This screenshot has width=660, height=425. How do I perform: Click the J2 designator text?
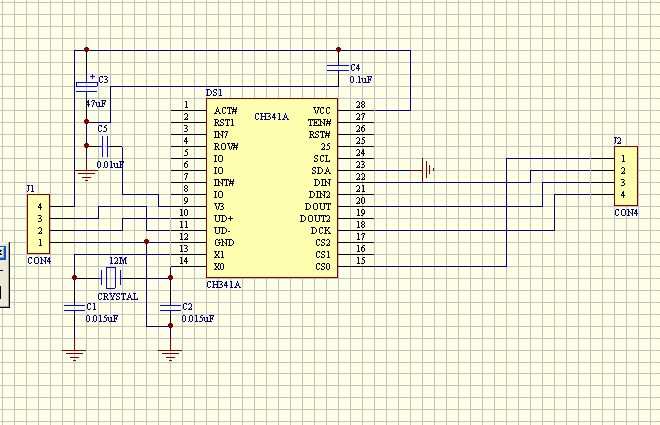618,141
